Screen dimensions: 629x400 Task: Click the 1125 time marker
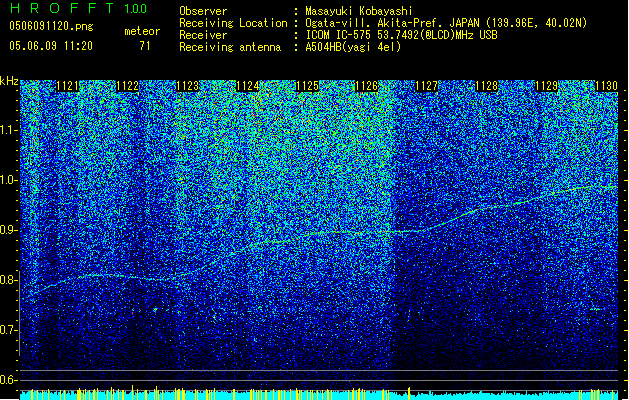pos(307,86)
